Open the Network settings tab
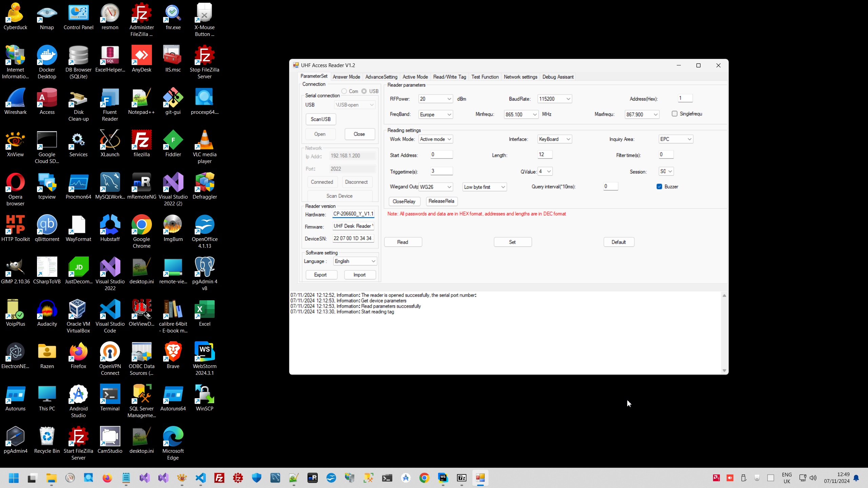The image size is (868, 488). click(x=520, y=77)
